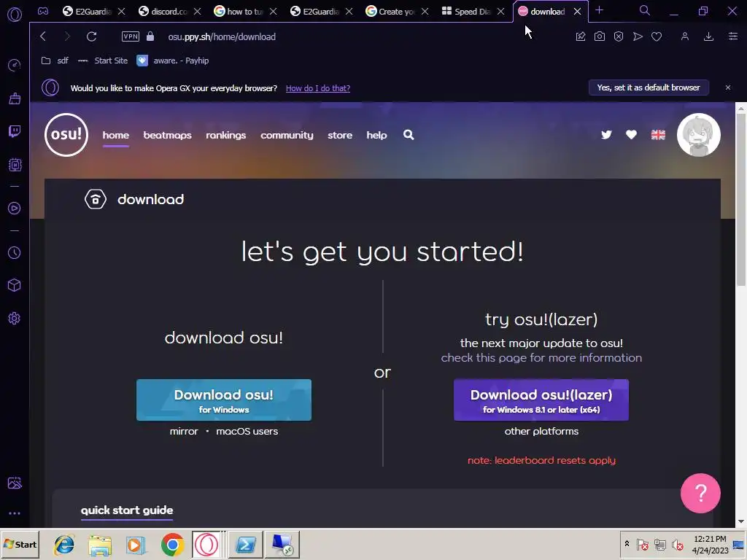Open the help menu
747x560 pixels.
[376, 135]
